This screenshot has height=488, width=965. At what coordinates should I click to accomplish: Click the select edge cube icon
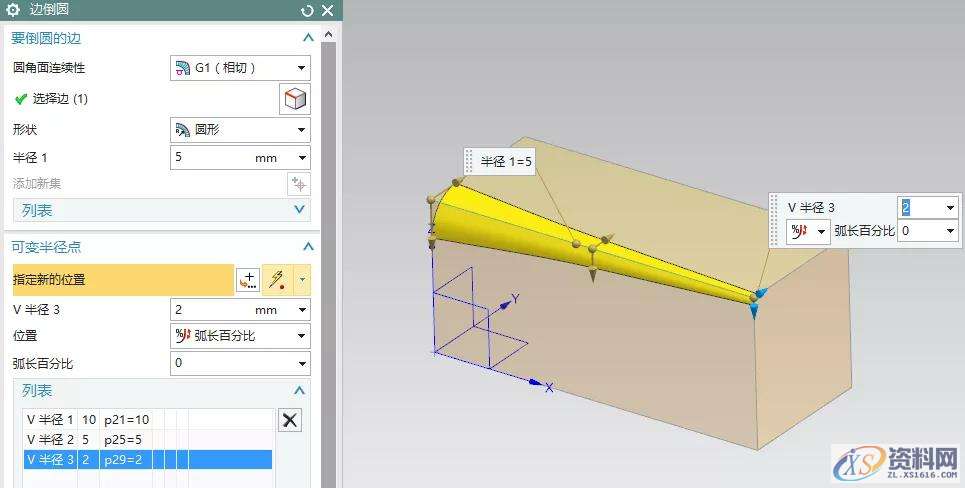point(294,99)
